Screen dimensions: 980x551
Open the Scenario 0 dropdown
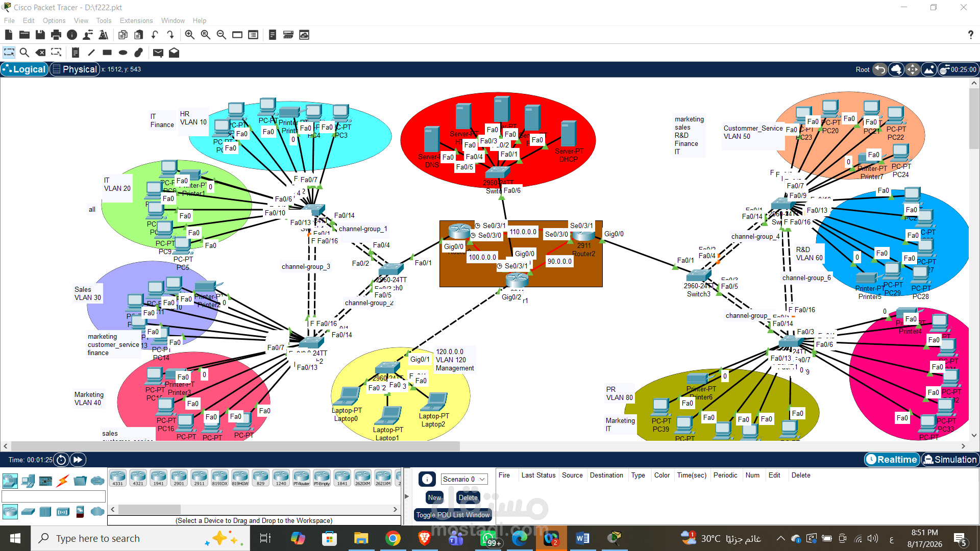coord(464,479)
